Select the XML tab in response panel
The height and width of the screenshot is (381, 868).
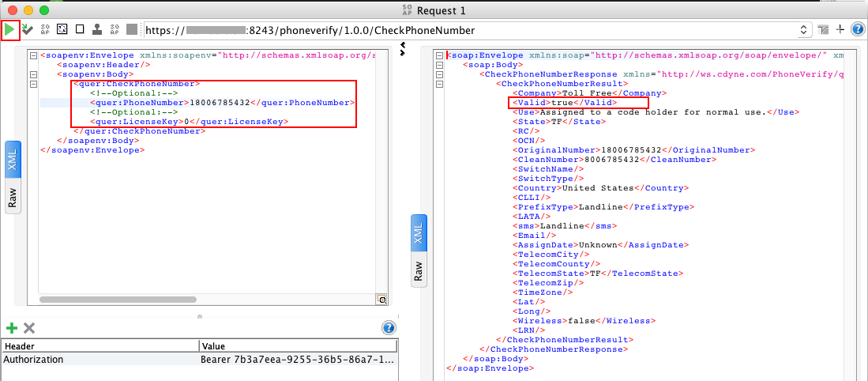point(419,233)
